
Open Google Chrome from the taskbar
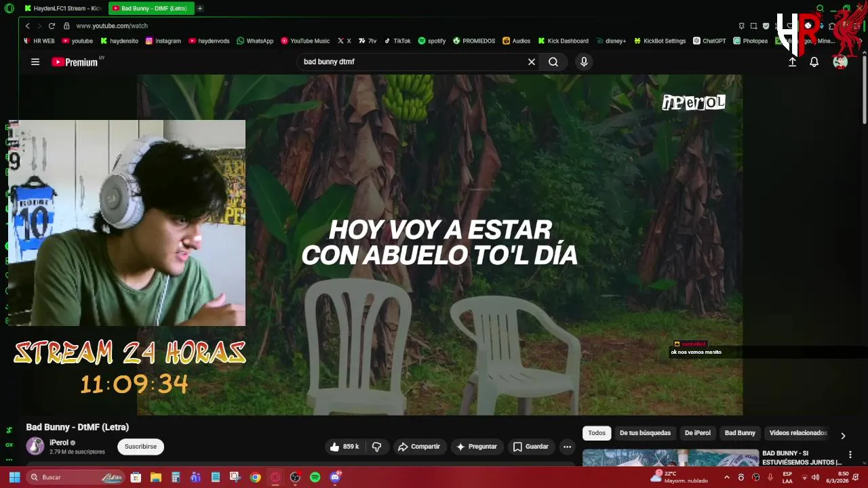[x=255, y=477]
